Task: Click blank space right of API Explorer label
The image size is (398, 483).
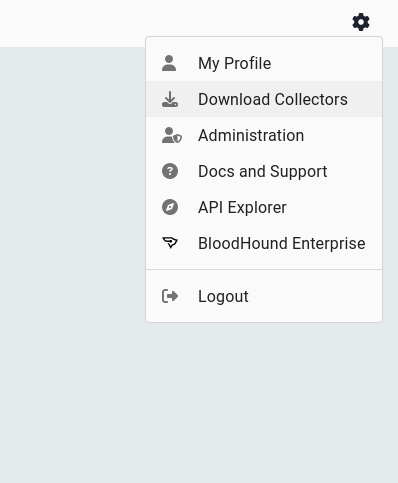Action: click(334, 207)
